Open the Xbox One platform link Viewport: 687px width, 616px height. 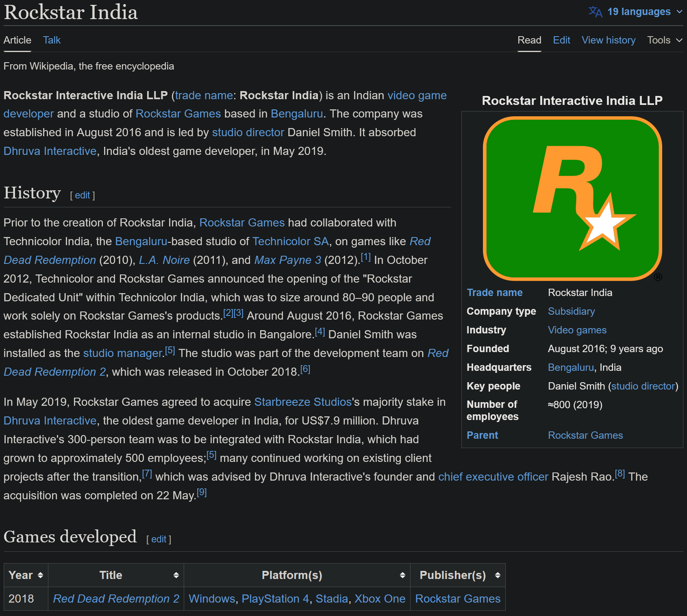pyautogui.click(x=380, y=599)
